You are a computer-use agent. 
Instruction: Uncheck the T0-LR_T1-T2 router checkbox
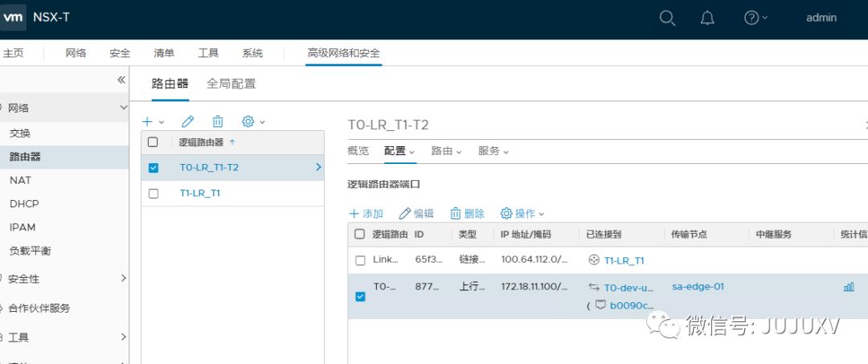coord(154,168)
